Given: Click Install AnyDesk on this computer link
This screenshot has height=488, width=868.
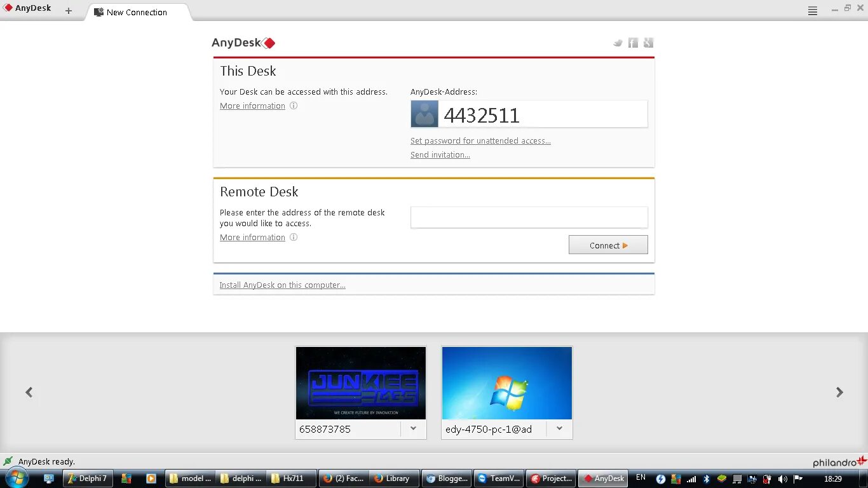Looking at the screenshot, I should pos(282,285).
